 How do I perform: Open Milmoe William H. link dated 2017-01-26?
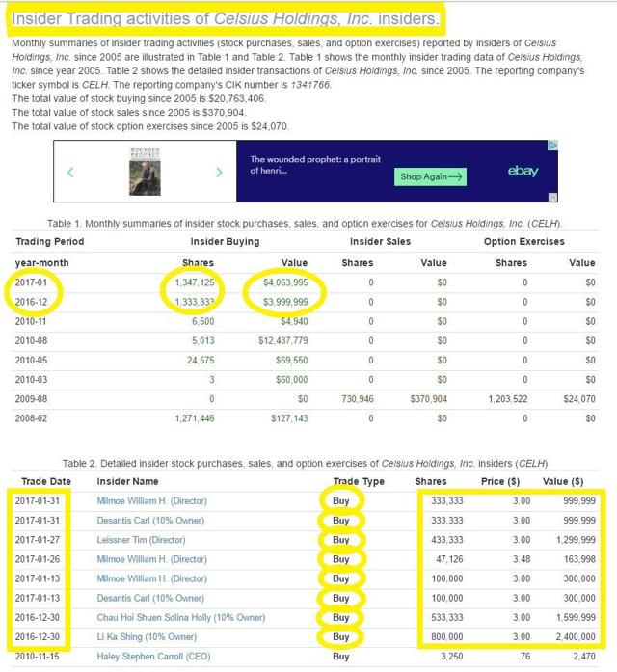point(151,559)
